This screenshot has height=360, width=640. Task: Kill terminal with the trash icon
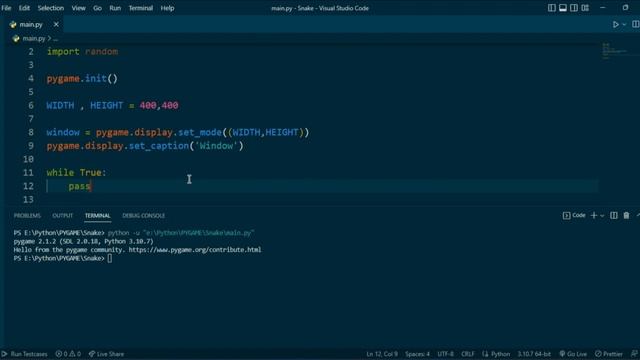[626, 215]
